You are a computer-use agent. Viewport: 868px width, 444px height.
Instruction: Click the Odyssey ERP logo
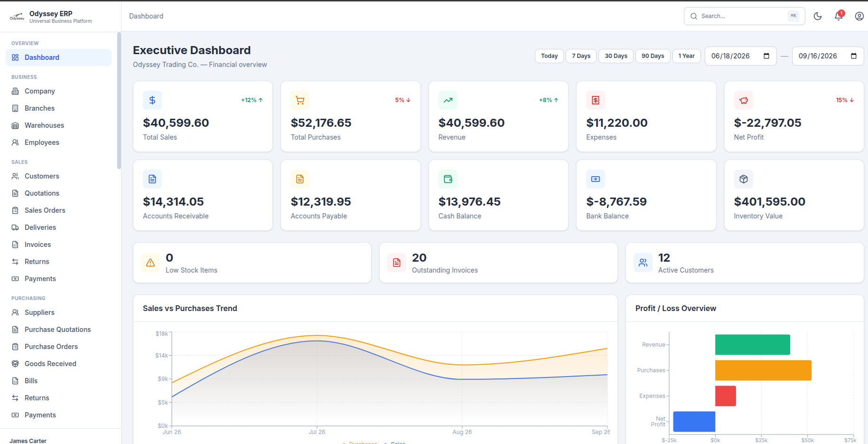pyautogui.click(x=17, y=17)
